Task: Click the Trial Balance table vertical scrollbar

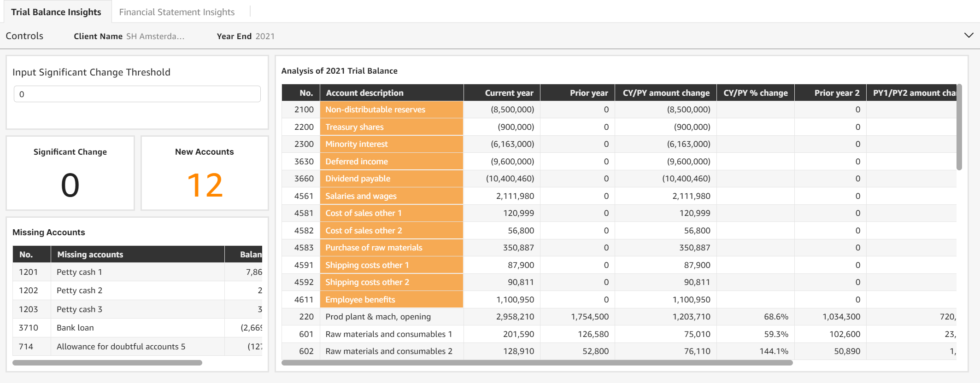Action: [x=959, y=127]
